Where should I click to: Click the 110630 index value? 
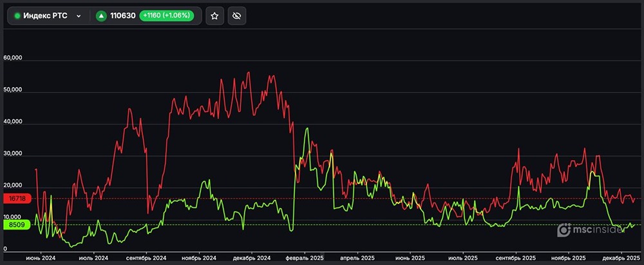pyautogui.click(x=123, y=16)
